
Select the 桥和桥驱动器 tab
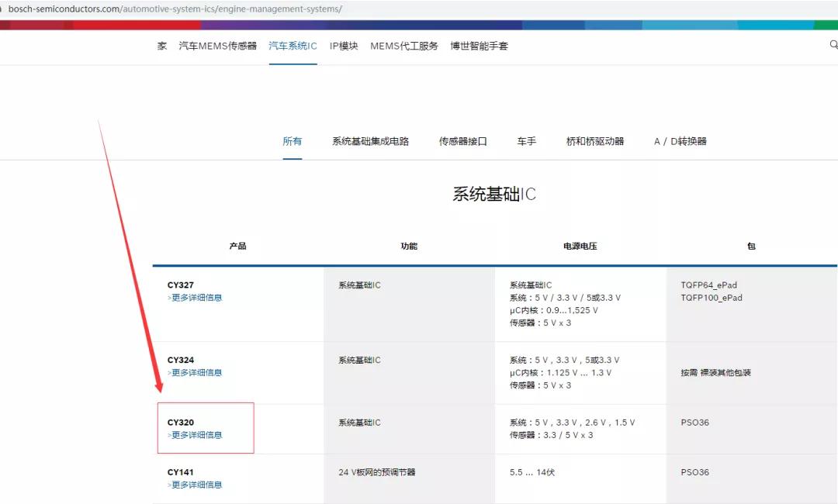point(594,141)
